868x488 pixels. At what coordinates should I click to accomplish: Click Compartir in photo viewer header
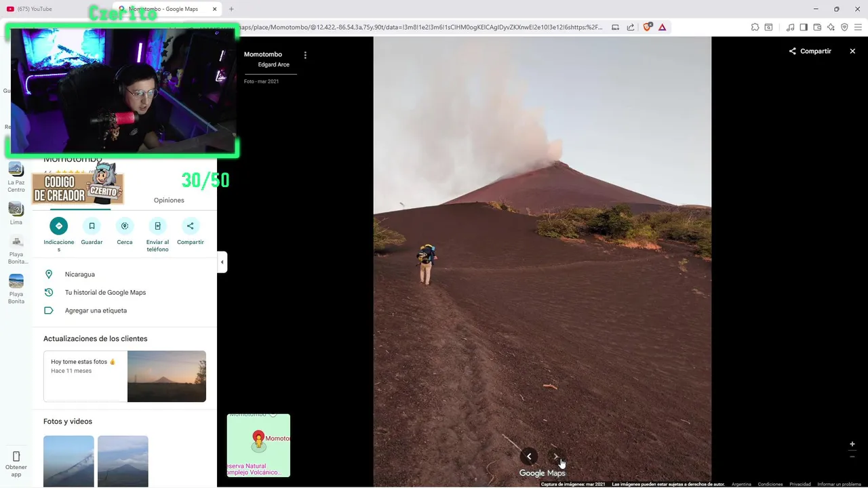point(810,51)
